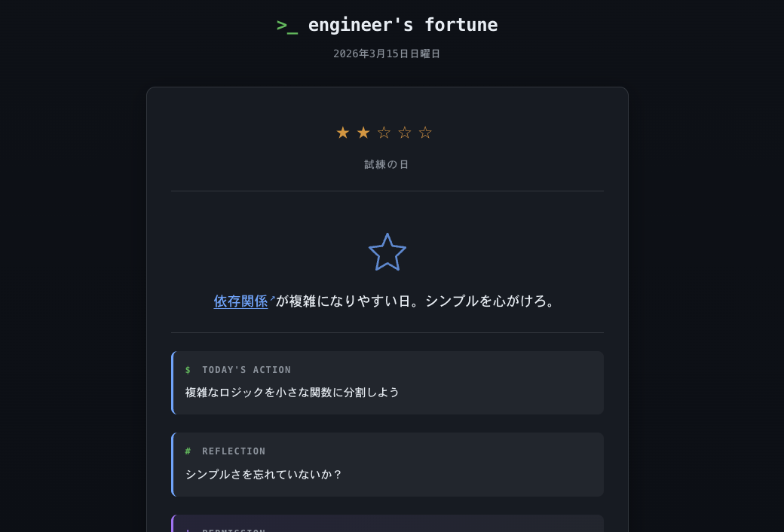Toggle the fifth empty star on
The width and height of the screenshot is (784, 532).
pyautogui.click(x=424, y=132)
